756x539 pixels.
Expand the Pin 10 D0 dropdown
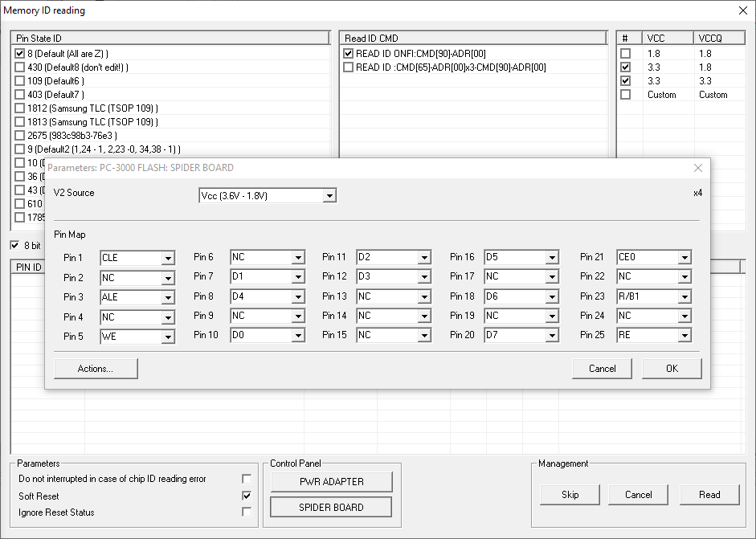298,336
